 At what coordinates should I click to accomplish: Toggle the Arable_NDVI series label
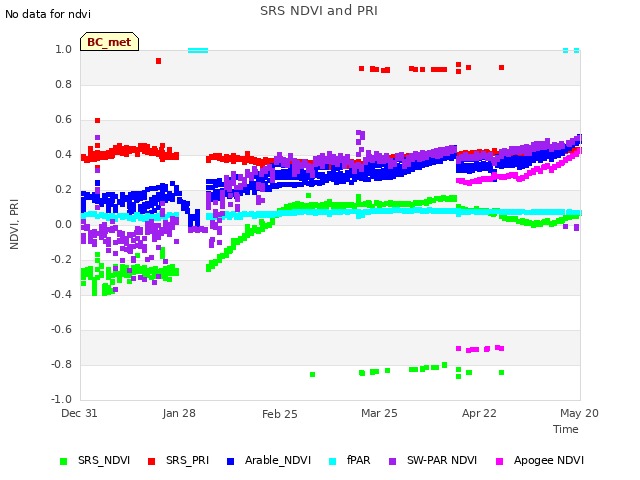click(278, 460)
